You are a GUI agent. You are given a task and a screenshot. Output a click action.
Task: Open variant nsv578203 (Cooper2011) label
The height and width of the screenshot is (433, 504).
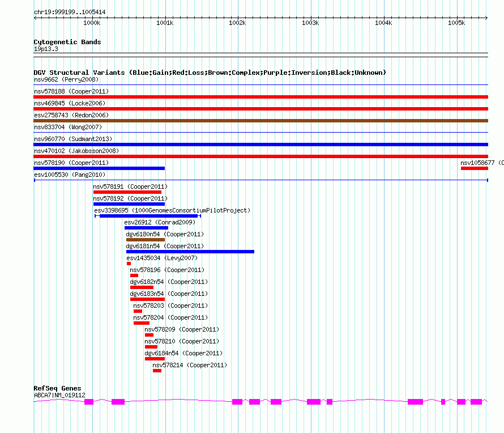coord(170,305)
